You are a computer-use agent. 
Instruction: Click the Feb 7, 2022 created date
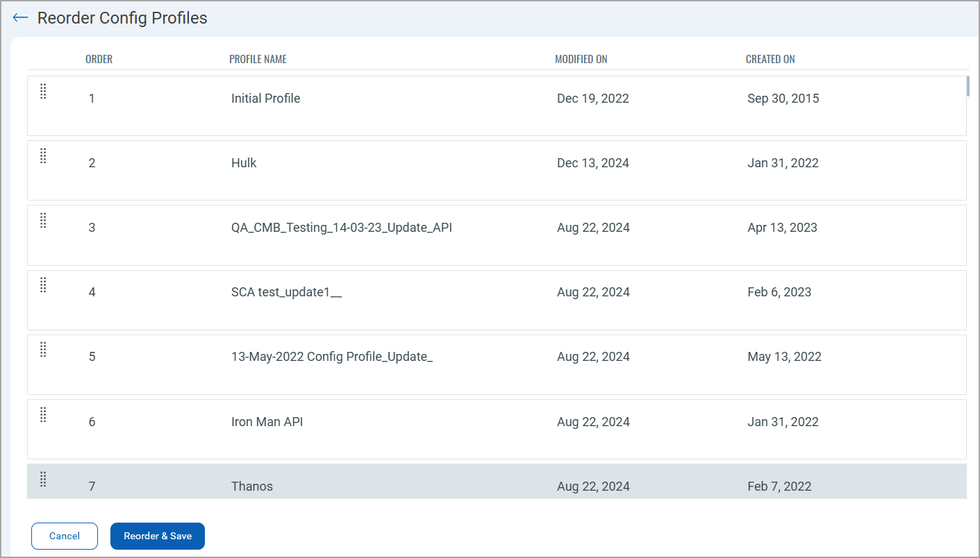click(779, 487)
